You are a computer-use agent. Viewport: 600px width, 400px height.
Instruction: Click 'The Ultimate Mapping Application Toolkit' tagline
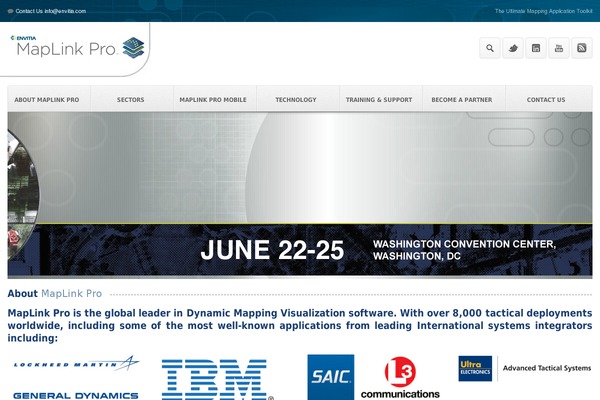(x=543, y=11)
